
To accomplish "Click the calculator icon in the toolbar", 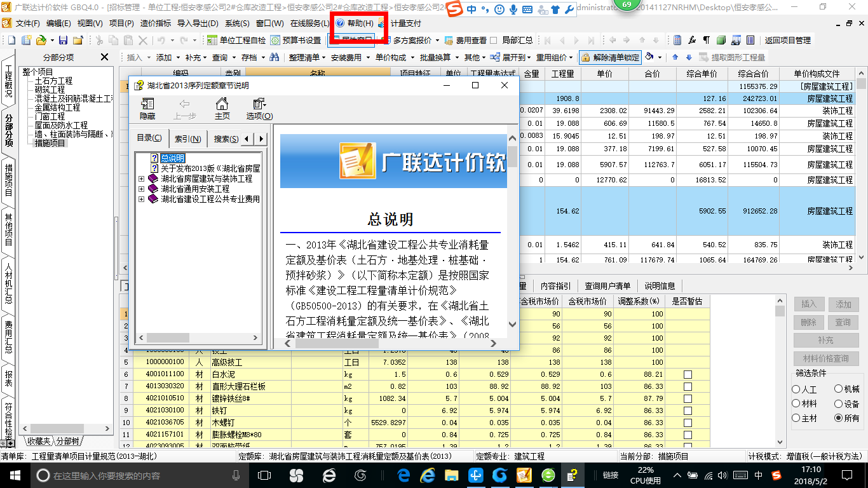I will 678,40.
